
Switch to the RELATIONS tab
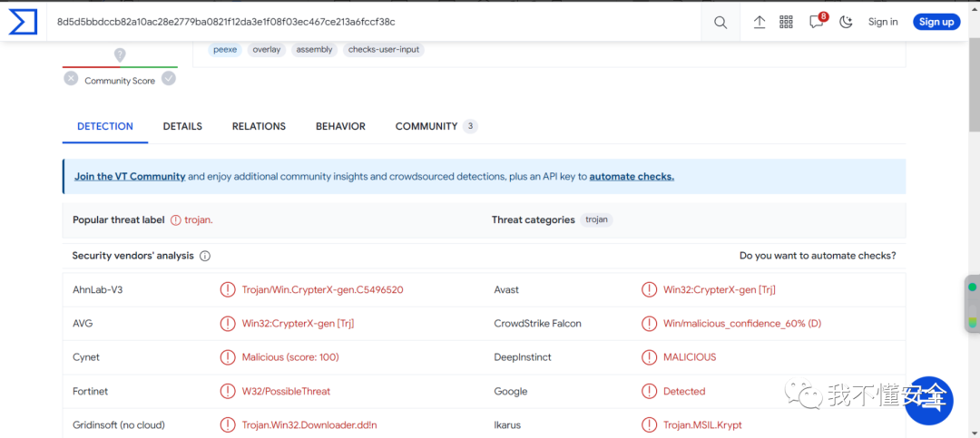tap(259, 127)
